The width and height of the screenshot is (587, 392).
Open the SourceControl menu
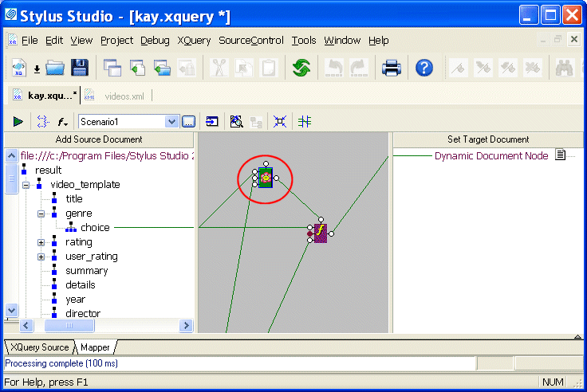tap(251, 40)
